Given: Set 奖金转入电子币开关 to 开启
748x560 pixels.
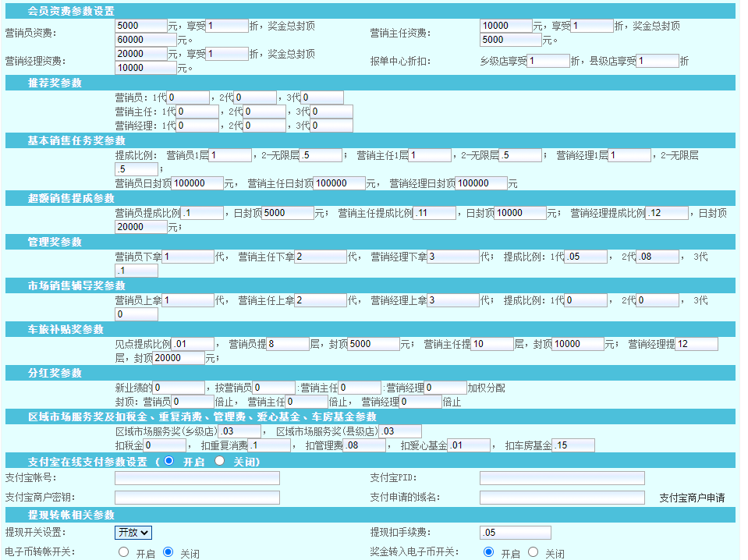Looking at the screenshot, I should (x=488, y=552).
